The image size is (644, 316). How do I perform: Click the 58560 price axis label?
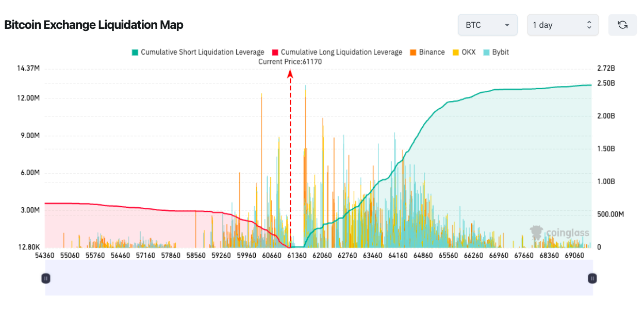tap(196, 256)
